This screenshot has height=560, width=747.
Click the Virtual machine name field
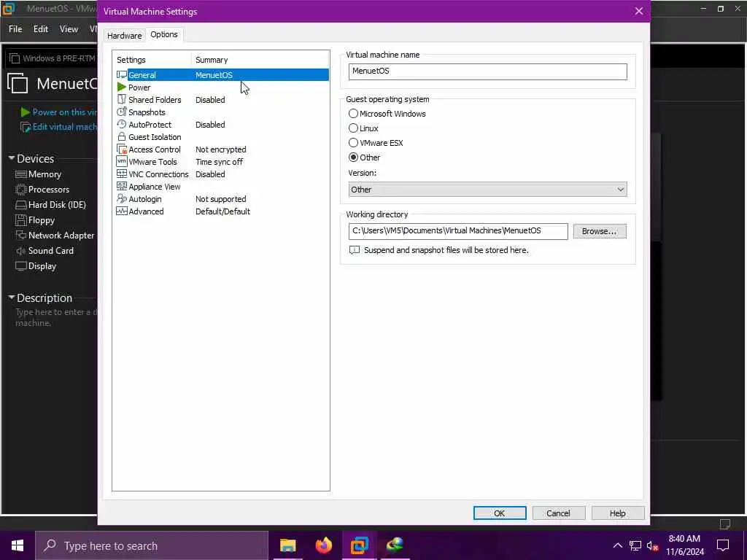click(487, 71)
